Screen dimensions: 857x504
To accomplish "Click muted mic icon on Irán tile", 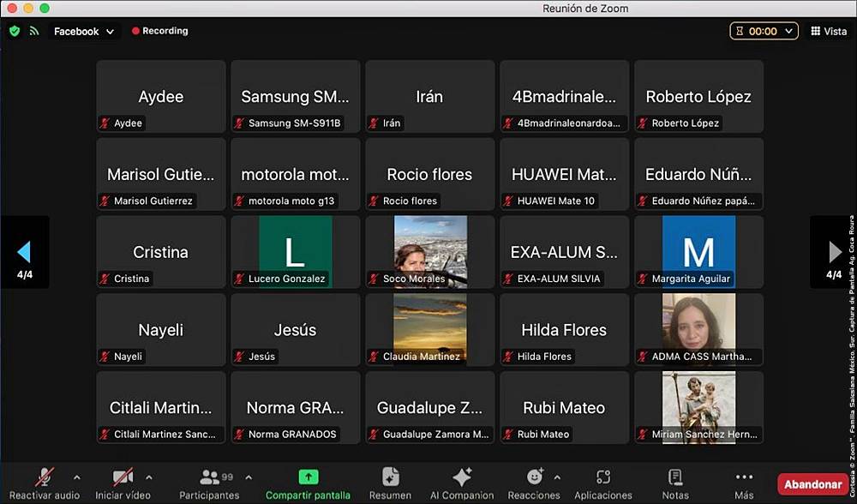I will 374,123.
